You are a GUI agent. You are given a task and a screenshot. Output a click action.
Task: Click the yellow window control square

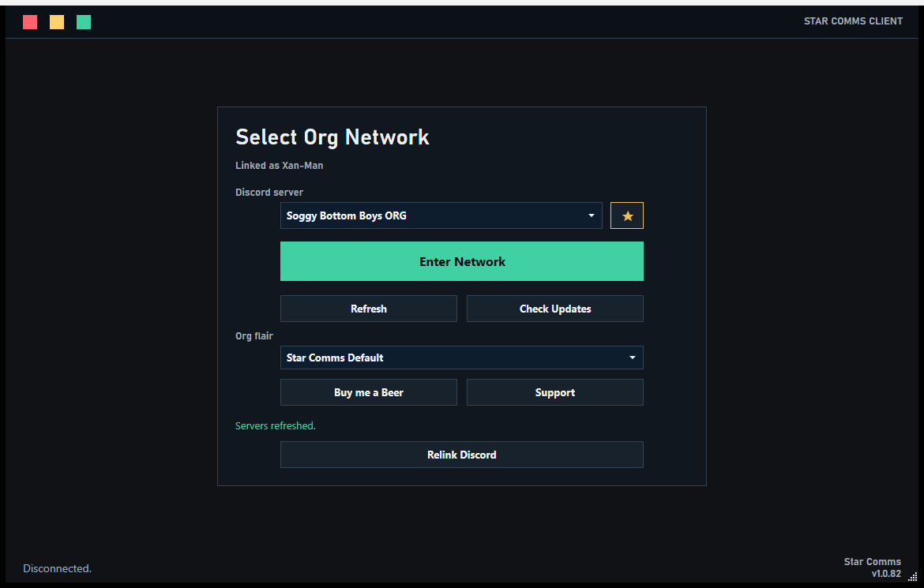57,22
